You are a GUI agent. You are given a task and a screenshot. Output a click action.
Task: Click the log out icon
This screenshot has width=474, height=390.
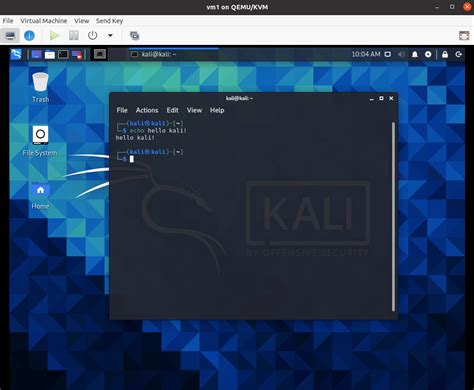point(459,54)
